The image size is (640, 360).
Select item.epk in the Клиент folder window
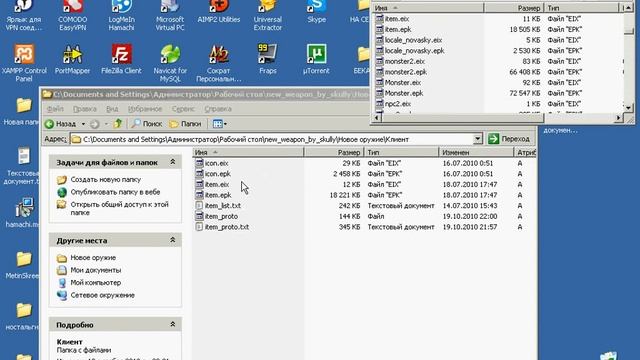(218, 195)
